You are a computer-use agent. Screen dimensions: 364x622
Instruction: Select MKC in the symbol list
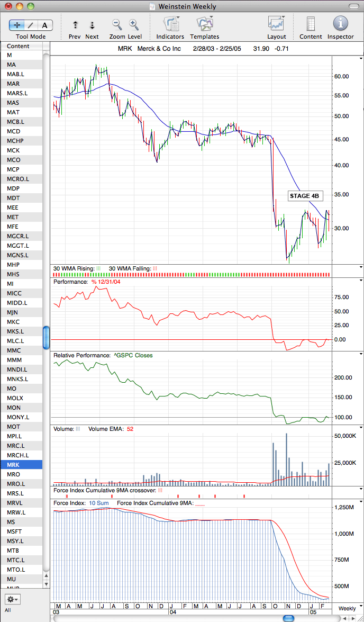pyautogui.click(x=21, y=322)
